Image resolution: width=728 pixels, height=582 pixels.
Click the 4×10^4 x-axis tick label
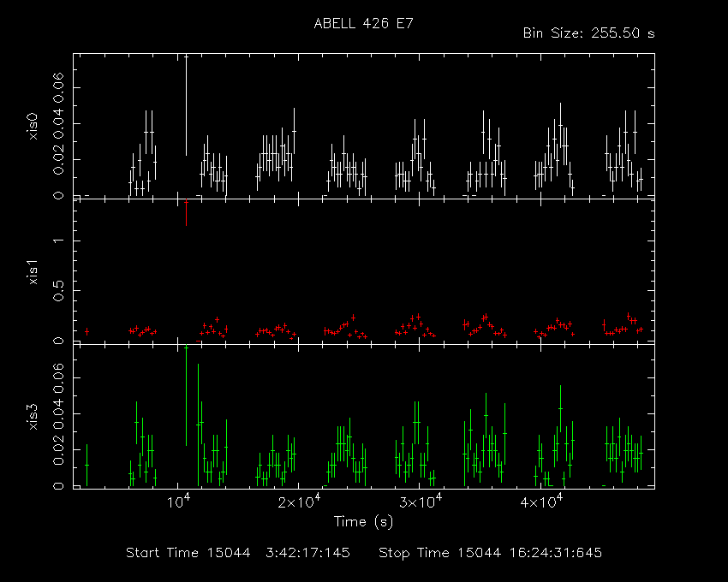[541, 502]
